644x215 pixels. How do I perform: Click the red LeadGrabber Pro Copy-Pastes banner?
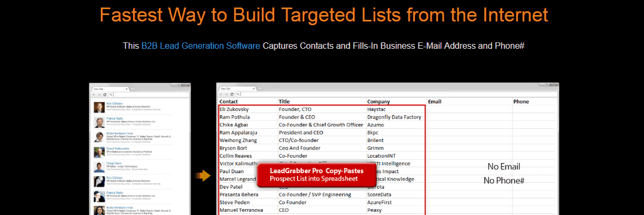pyautogui.click(x=317, y=175)
